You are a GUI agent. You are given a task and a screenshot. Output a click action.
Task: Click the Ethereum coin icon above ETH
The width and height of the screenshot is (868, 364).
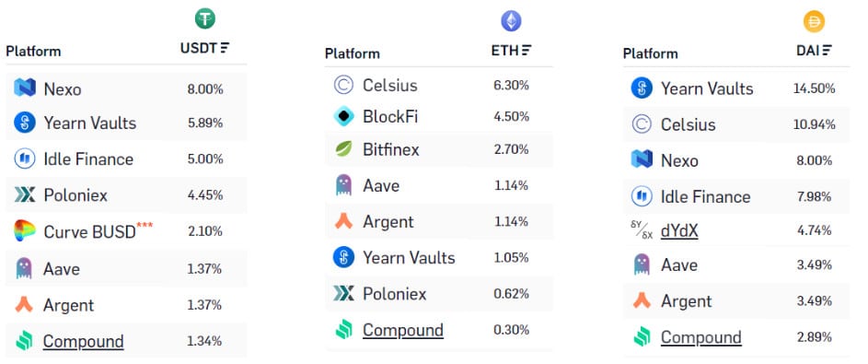511,21
